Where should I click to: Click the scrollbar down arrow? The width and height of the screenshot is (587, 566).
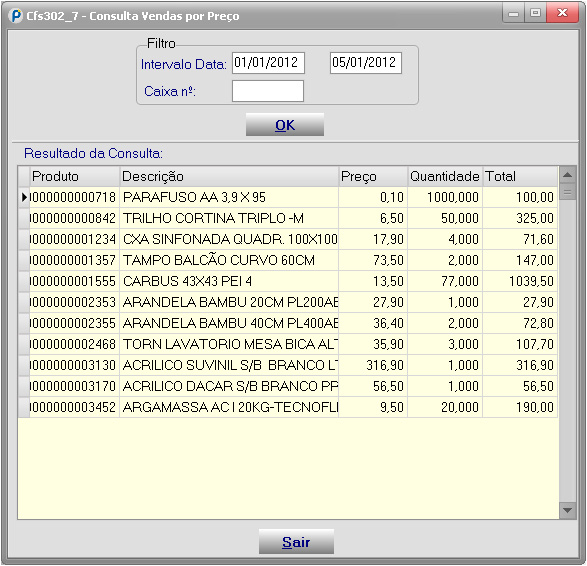tap(568, 510)
